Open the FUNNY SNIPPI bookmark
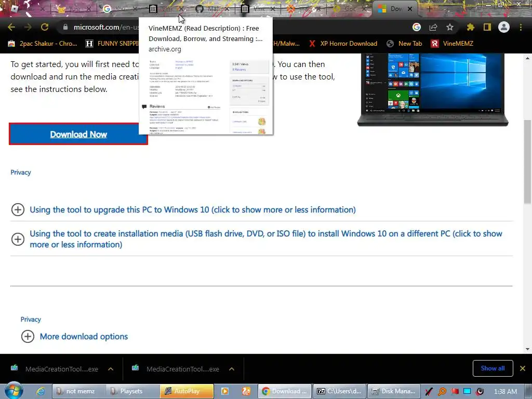The width and height of the screenshot is (532, 399). click(x=112, y=44)
